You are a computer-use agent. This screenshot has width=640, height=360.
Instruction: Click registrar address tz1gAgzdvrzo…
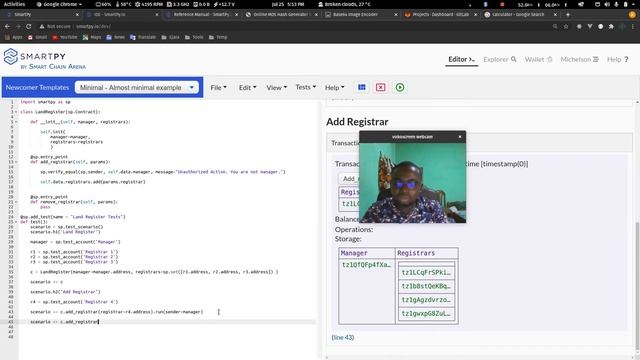point(426,300)
